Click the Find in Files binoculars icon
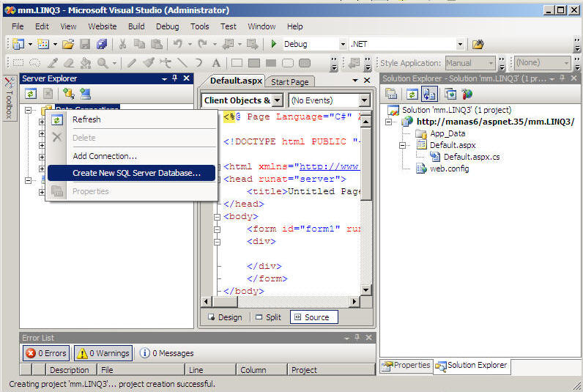 click(478, 44)
